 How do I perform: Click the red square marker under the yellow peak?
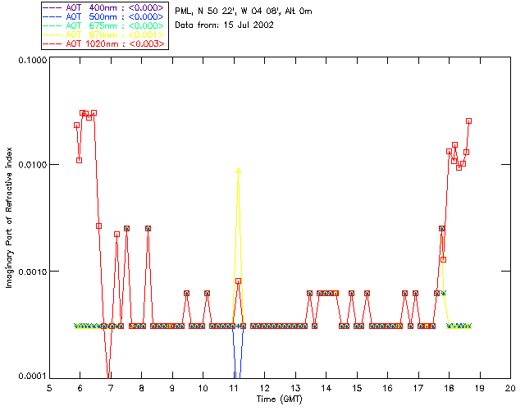point(238,281)
